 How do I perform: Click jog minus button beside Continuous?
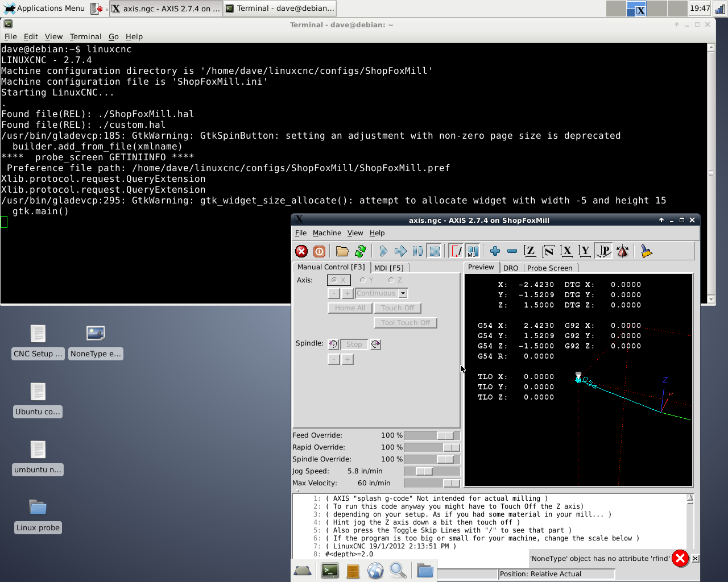[334, 293]
